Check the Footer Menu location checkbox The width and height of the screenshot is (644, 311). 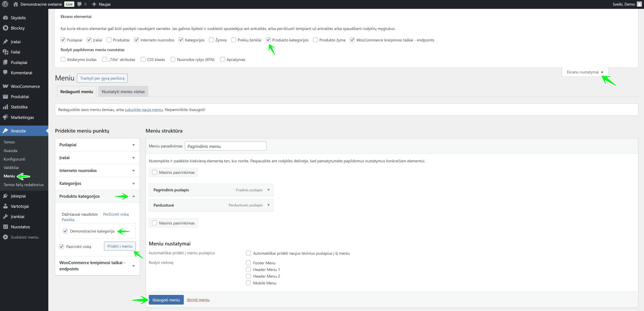coord(248,263)
